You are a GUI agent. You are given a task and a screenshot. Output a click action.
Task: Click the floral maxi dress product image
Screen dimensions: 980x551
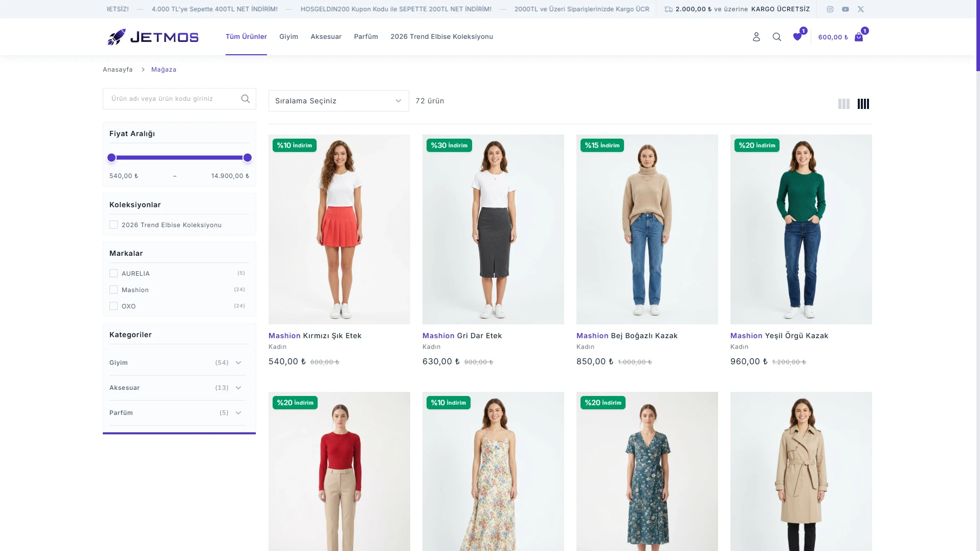(493, 471)
